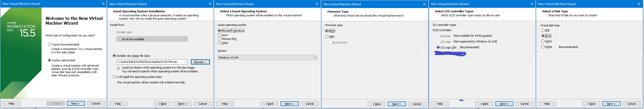
Task: Click Back in Select a Disk Type wizard
Action: pos(591,104)
